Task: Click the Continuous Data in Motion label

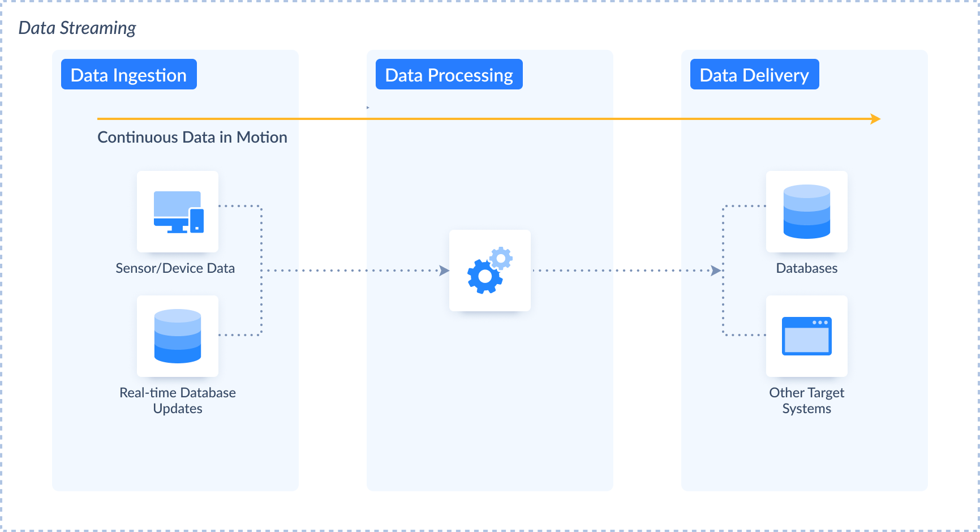Action: coord(192,137)
